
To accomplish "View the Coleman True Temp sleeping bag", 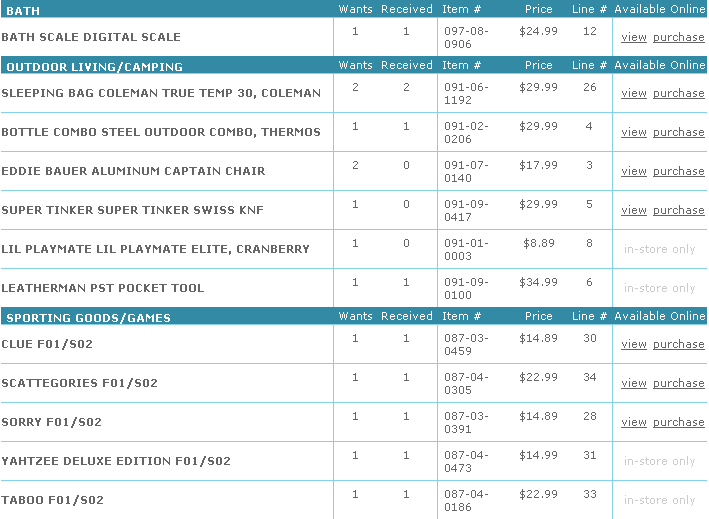I will point(633,93).
